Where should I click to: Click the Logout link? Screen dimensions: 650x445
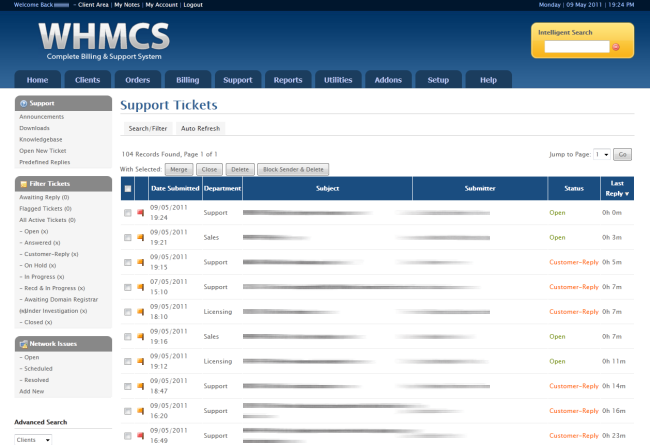tap(193, 5)
